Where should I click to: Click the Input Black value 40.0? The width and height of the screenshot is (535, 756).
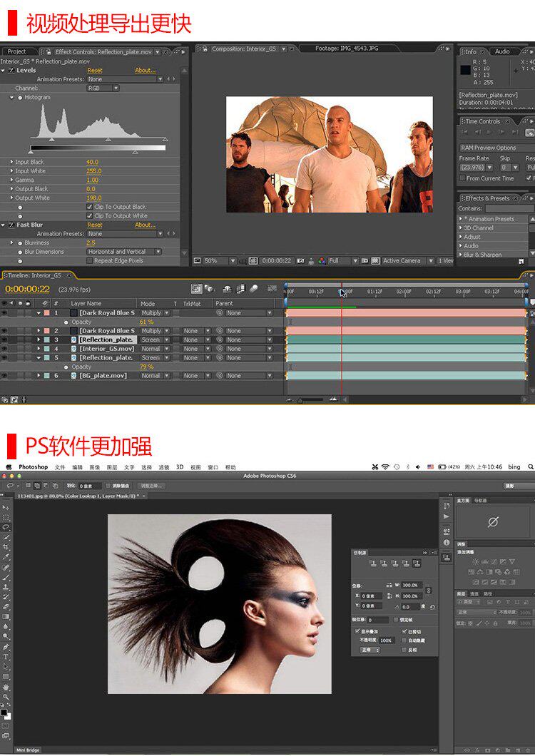coord(92,162)
